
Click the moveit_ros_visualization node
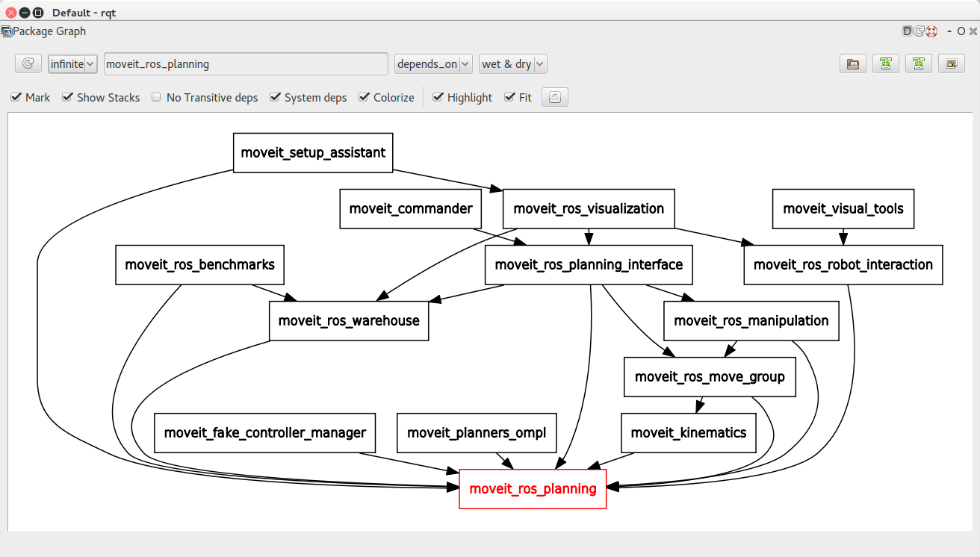click(589, 208)
